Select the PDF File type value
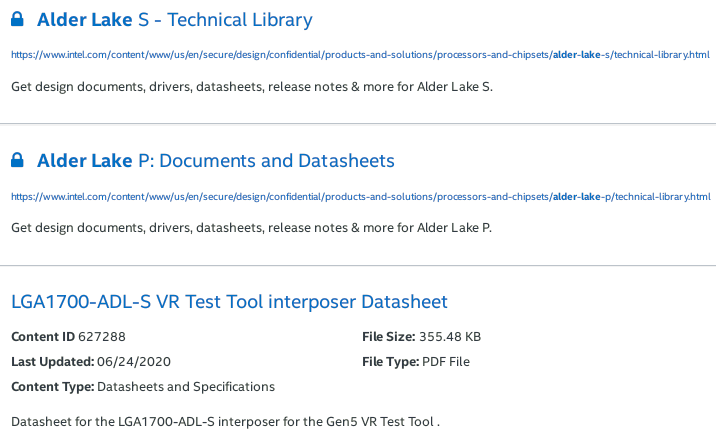 point(448,362)
